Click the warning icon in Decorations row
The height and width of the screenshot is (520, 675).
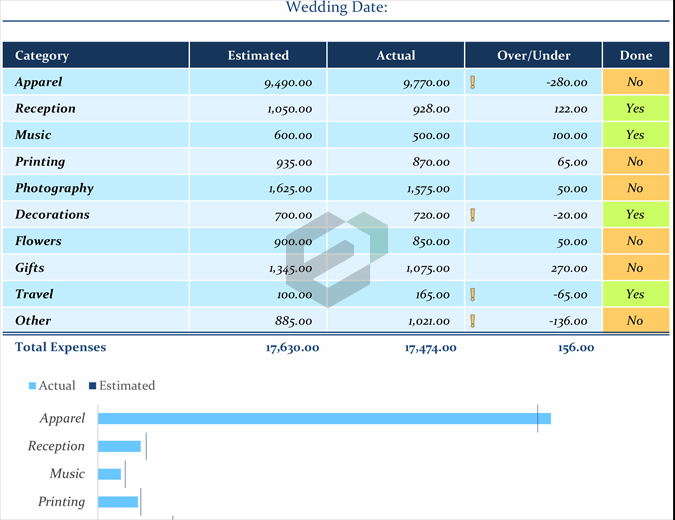(472, 214)
